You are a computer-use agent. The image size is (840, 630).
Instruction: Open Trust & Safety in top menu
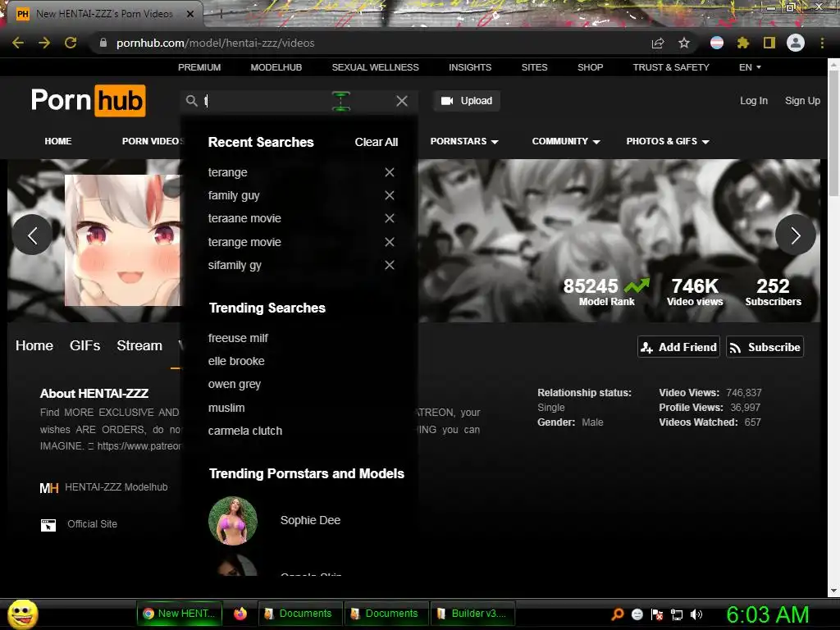pyautogui.click(x=671, y=67)
